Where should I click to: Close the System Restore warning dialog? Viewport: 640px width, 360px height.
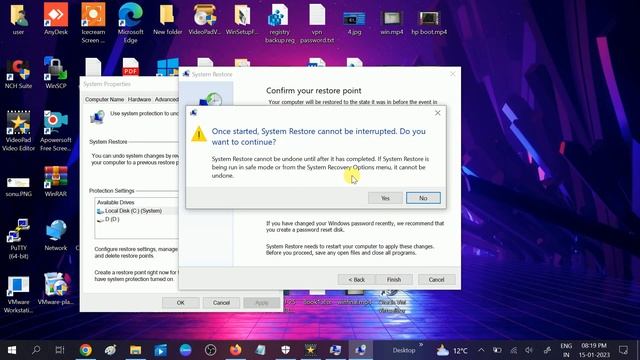[438, 113]
